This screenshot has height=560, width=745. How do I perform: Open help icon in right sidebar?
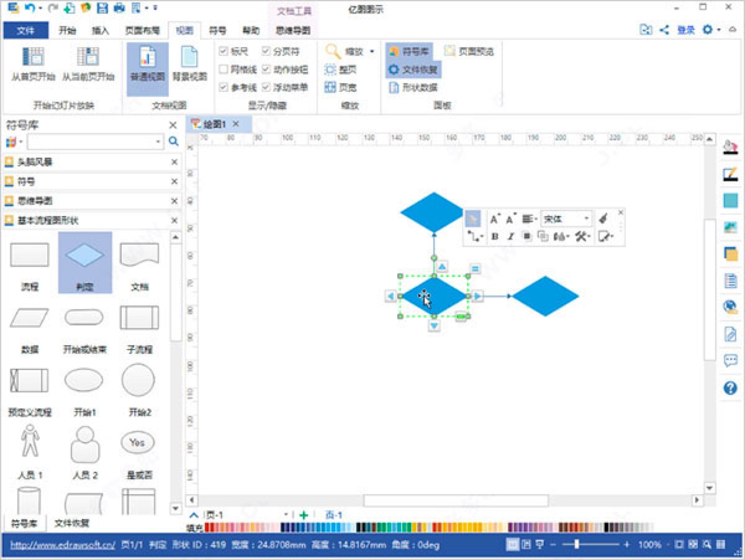click(730, 388)
